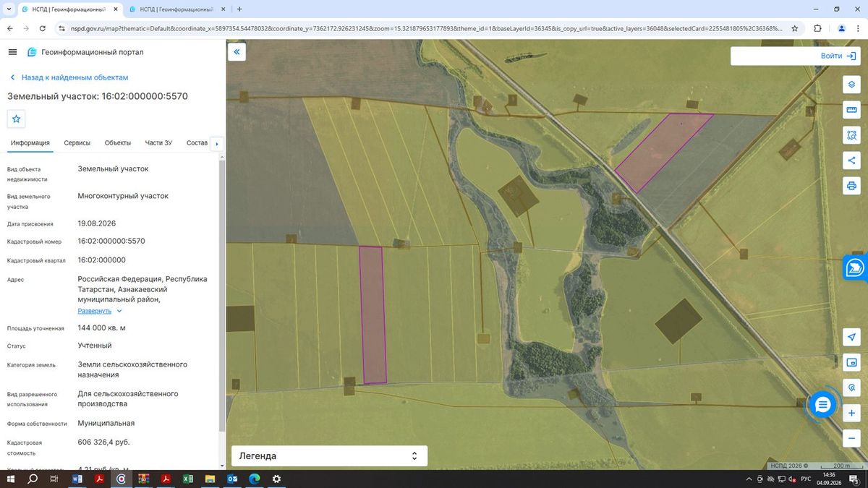Viewport: 868px width, 488px height.
Task: Expand the full address with Развернуть
Action: click(x=101, y=311)
